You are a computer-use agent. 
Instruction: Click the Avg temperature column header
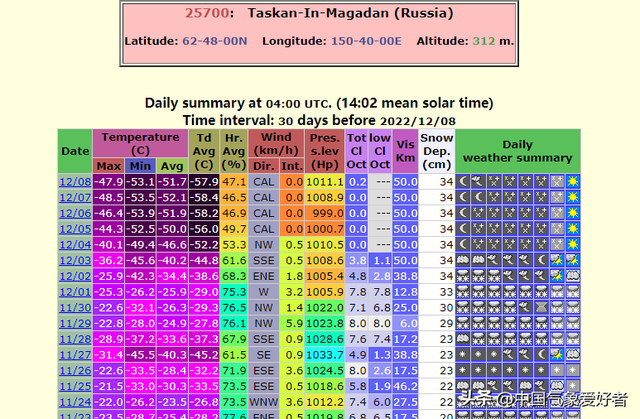coord(172,166)
